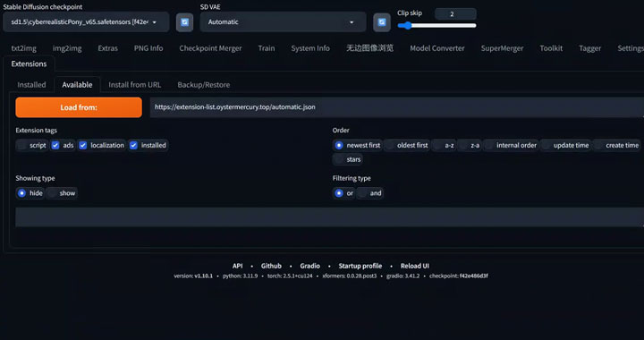Screen dimensions: 644x340
Task: Uncheck the localization tag checkbox
Action: (x=83, y=145)
